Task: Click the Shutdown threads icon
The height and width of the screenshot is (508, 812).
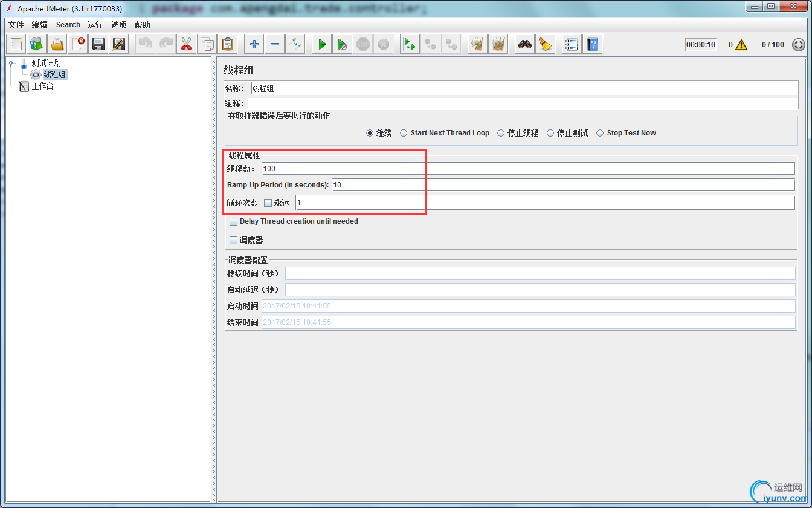Action: [x=384, y=44]
